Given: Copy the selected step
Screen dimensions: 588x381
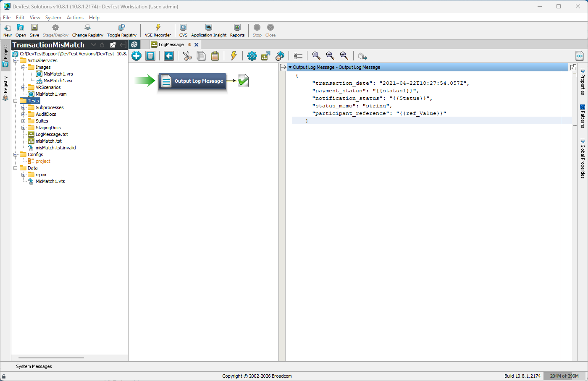Looking at the screenshot, I should tap(201, 56).
